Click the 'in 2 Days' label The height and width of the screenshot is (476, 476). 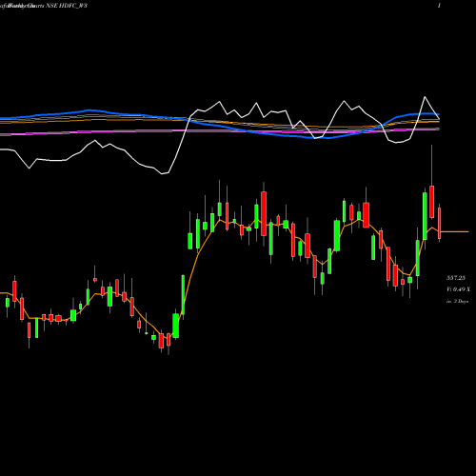coord(457,301)
